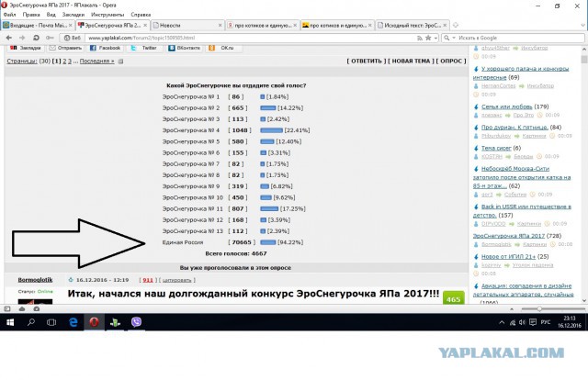This screenshot has height=380, width=588.
Task: Adjust the page zoom slider in status bar
Action: coord(539,309)
